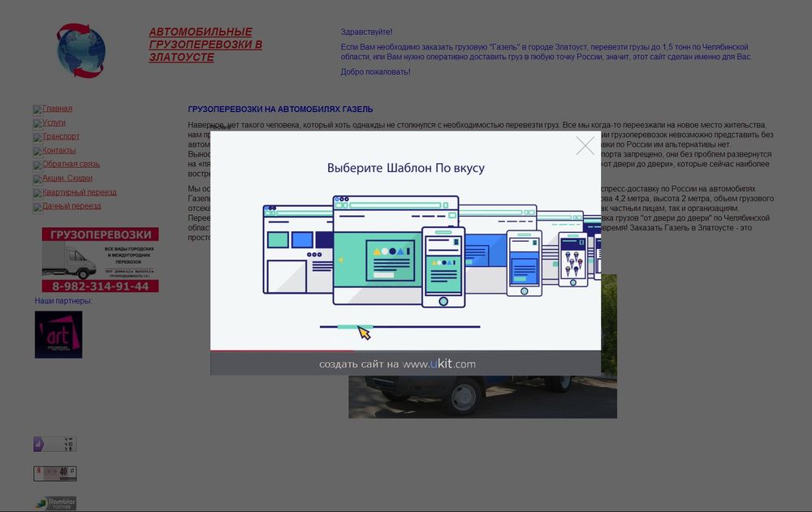Go to the Транспорт page
Screen dimensions: 812x512
pyautogui.click(x=61, y=136)
